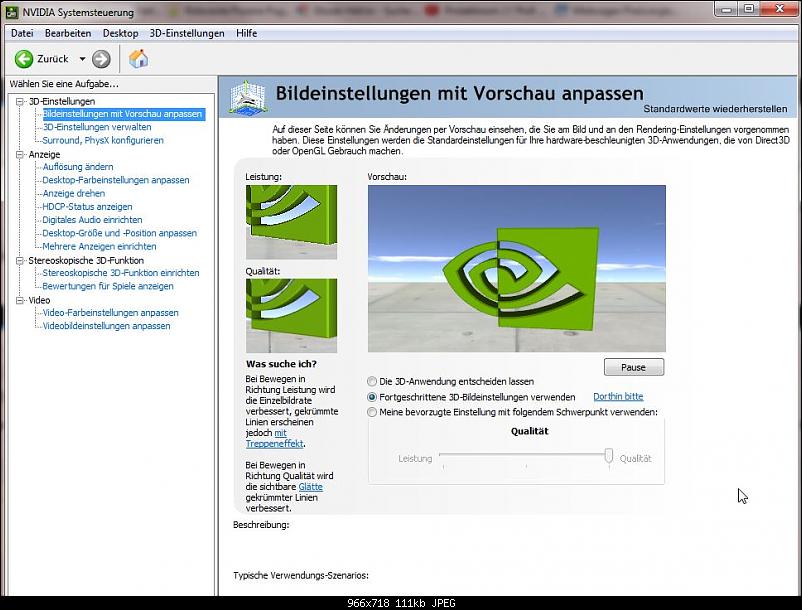Click the 'Dorthin bitte' link
The image size is (802, 610).
click(617, 397)
